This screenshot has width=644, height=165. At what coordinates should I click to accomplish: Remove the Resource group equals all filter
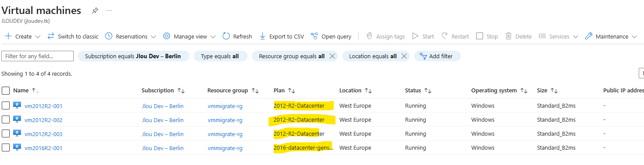pyautogui.click(x=332, y=56)
